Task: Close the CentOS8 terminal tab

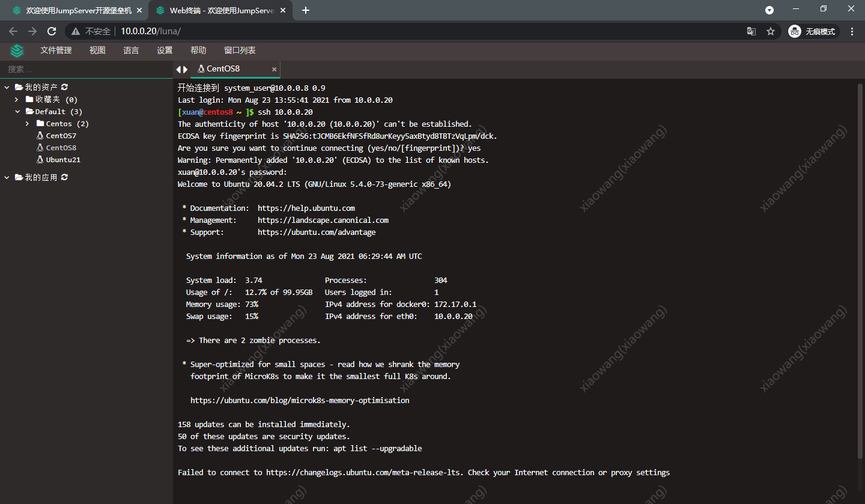Action: tap(274, 70)
